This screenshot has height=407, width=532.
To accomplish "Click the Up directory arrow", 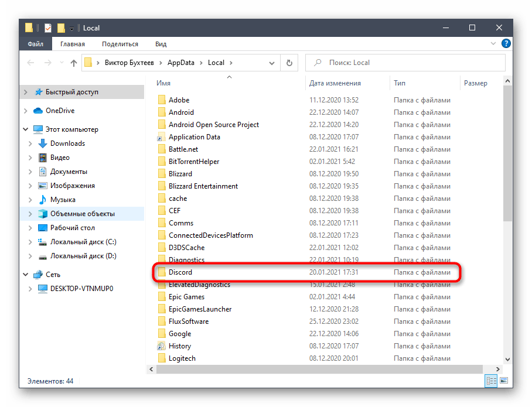I will coord(74,63).
